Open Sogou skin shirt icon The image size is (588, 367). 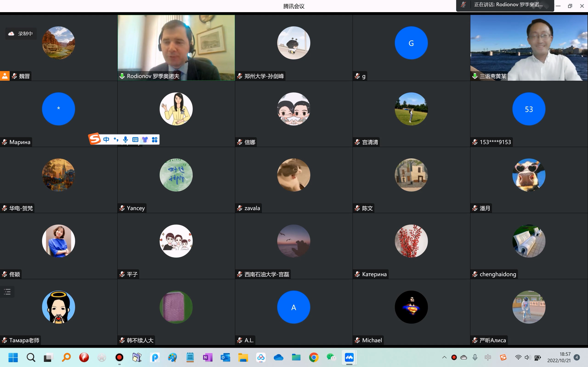click(145, 139)
